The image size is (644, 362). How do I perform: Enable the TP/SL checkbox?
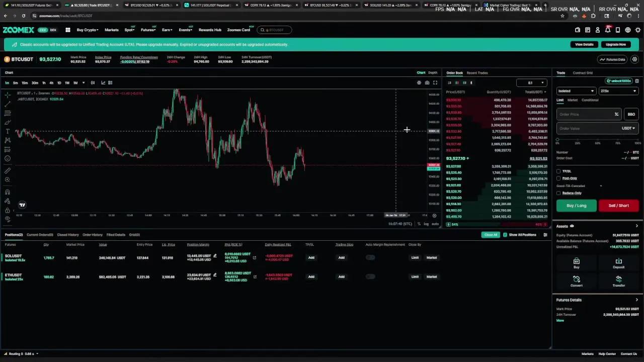[558, 171]
